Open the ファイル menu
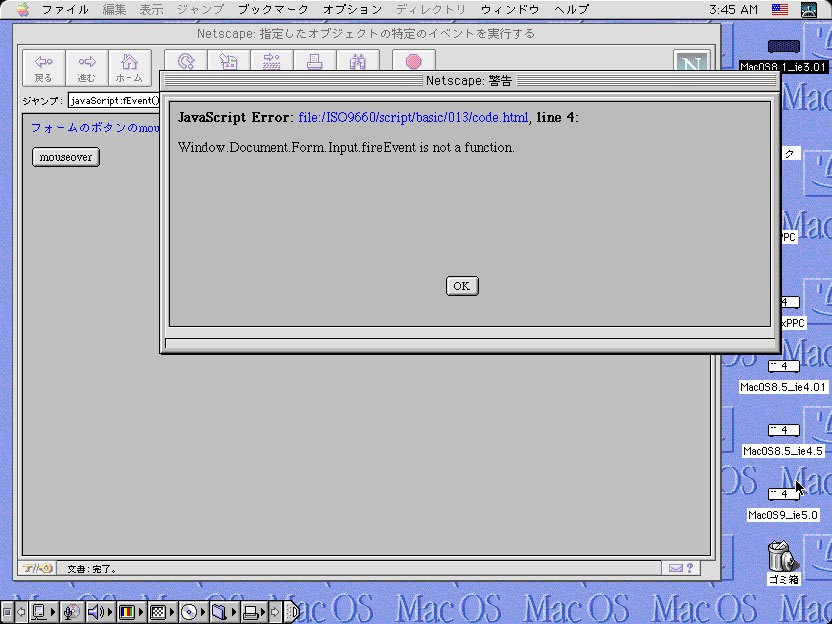The height and width of the screenshot is (624, 832). tap(65, 10)
